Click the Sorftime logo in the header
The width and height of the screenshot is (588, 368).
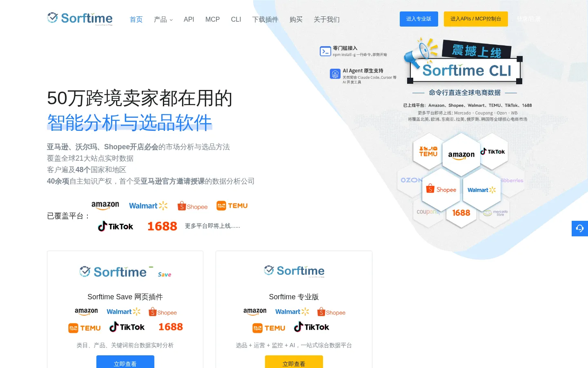80,18
